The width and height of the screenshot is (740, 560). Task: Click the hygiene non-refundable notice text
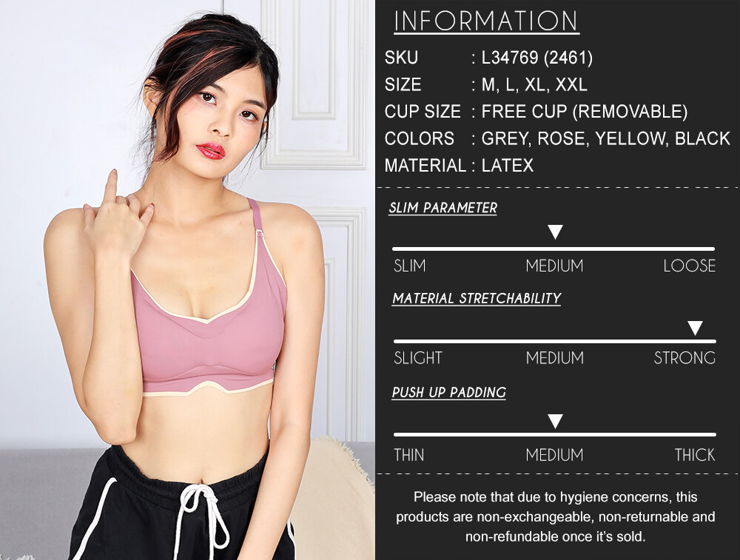point(556,516)
